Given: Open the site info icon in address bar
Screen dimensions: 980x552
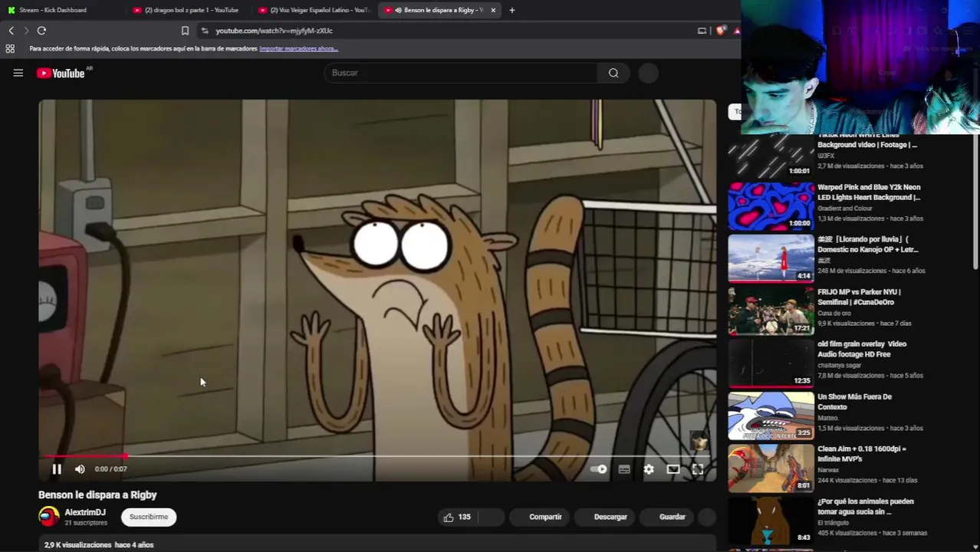Looking at the screenshot, I should [205, 31].
